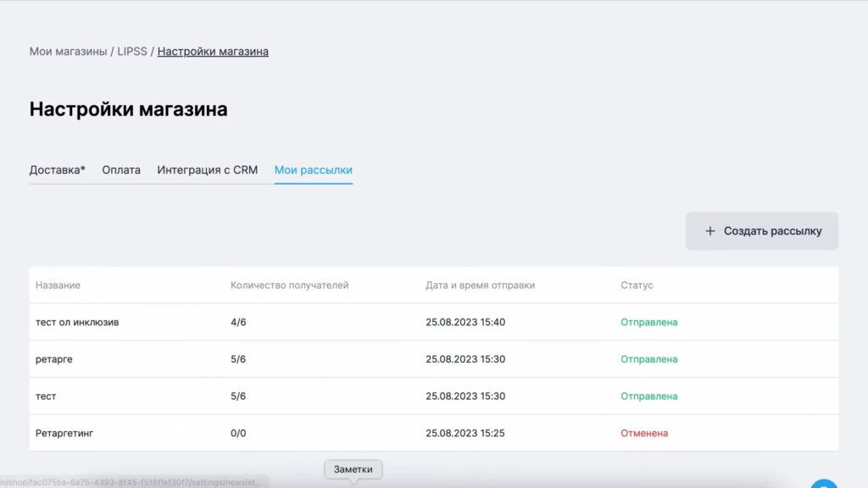
Task: Click the Настройки магазина breadcrumb link
Action: coord(213,52)
